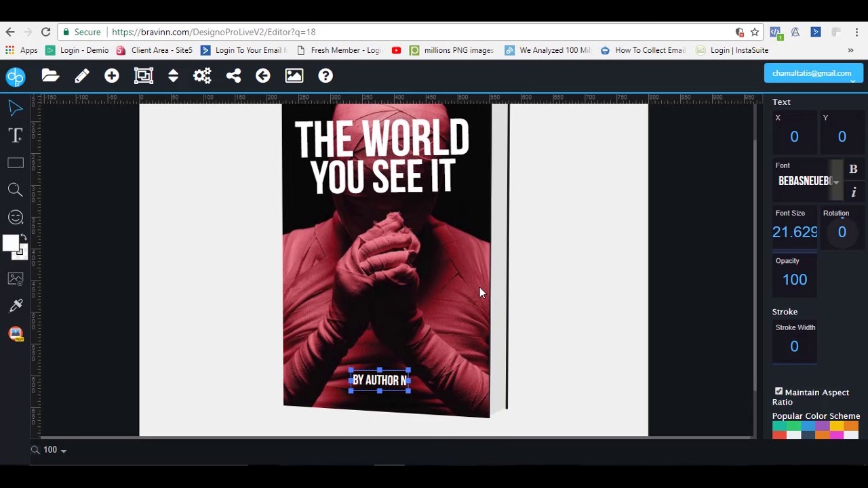Click the Stroke Width value field

point(794,347)
